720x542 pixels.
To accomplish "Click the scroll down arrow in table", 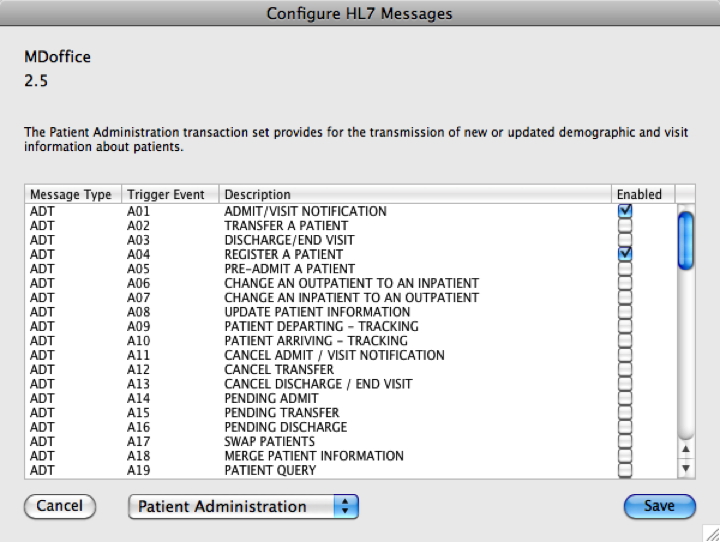I will (x=686, y=468).
